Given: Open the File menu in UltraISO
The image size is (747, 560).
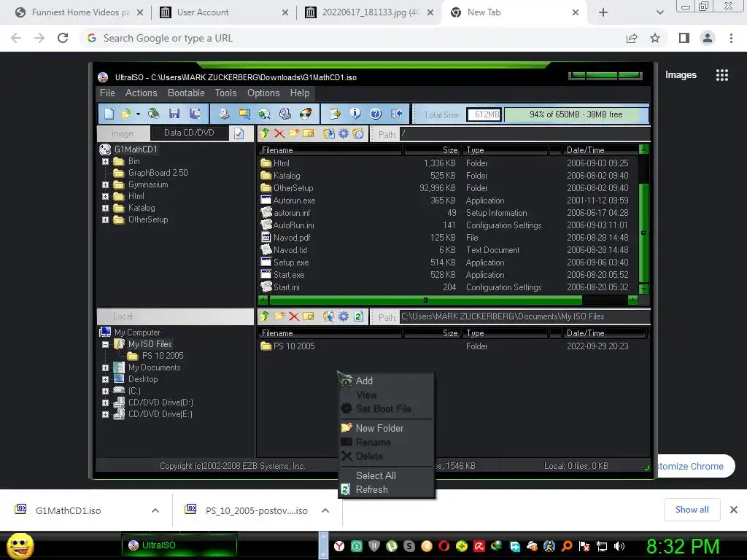Looking at the screenshot, I should tap(107, 93).
